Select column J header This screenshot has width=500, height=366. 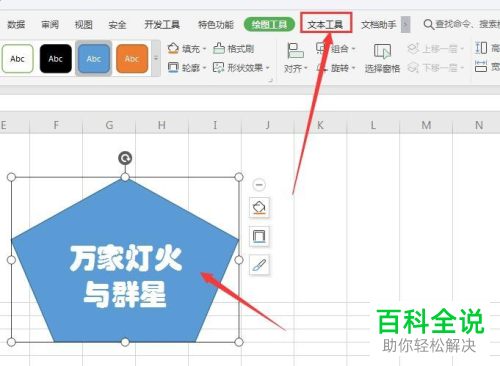[267, 125]
